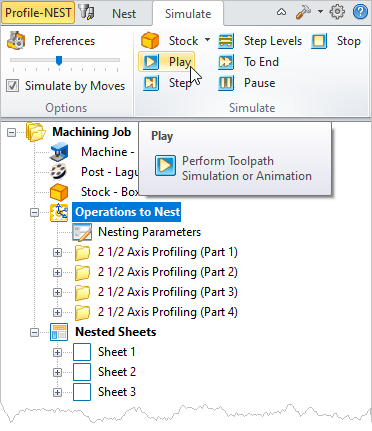Select the Operations to Nest label

127,212
